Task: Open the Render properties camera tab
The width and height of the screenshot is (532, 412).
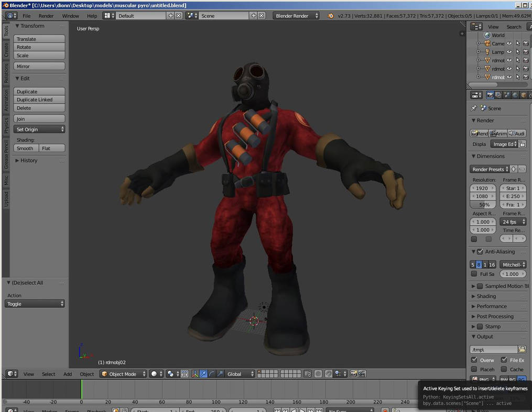Action: [490, 95]
